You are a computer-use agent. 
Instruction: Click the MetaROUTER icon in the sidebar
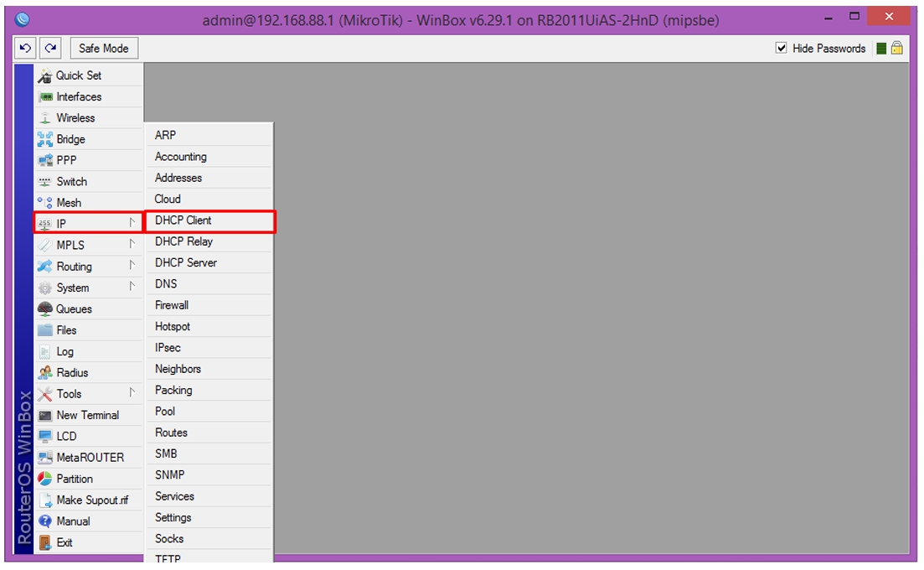44,458
